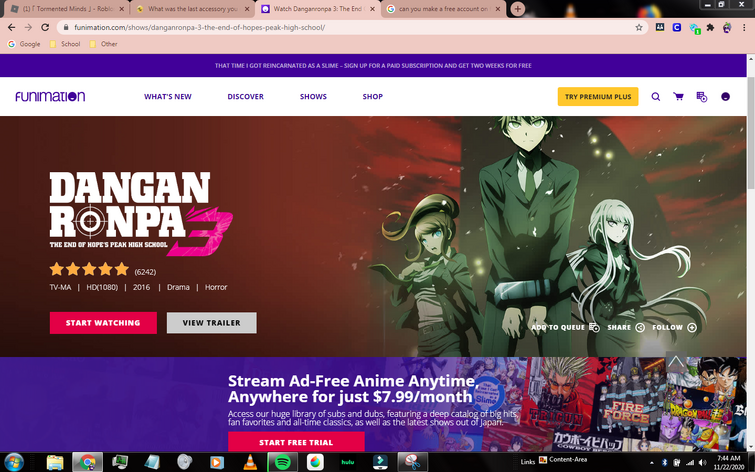Click the address bar URL
The height and width of the screenshot is (472, 755).
(199, 27)
